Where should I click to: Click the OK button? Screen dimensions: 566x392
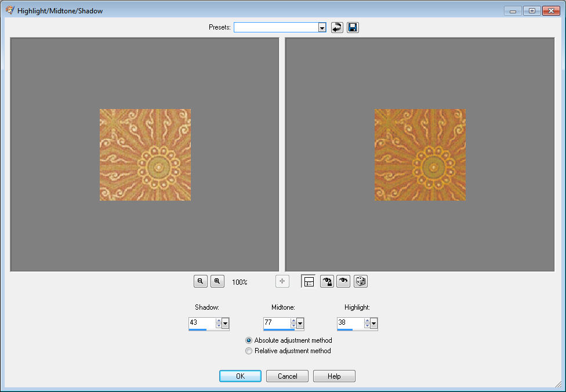coord(241,376)
